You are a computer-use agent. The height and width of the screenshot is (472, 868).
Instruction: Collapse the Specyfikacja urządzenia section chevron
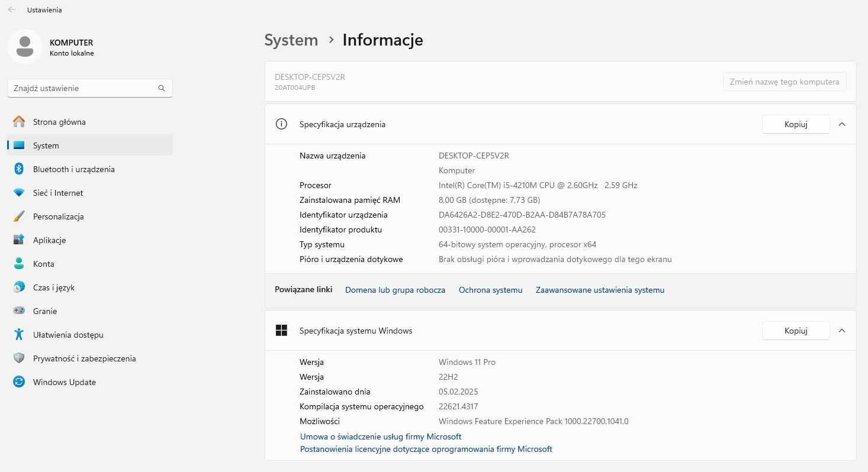[842, 124]
